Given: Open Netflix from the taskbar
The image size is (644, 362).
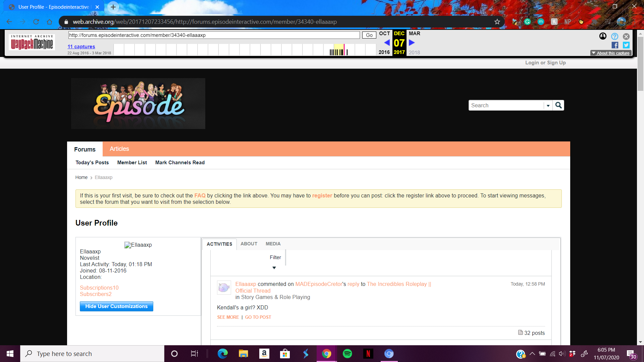Looking at the screenshot, I should tap(368, 354).
